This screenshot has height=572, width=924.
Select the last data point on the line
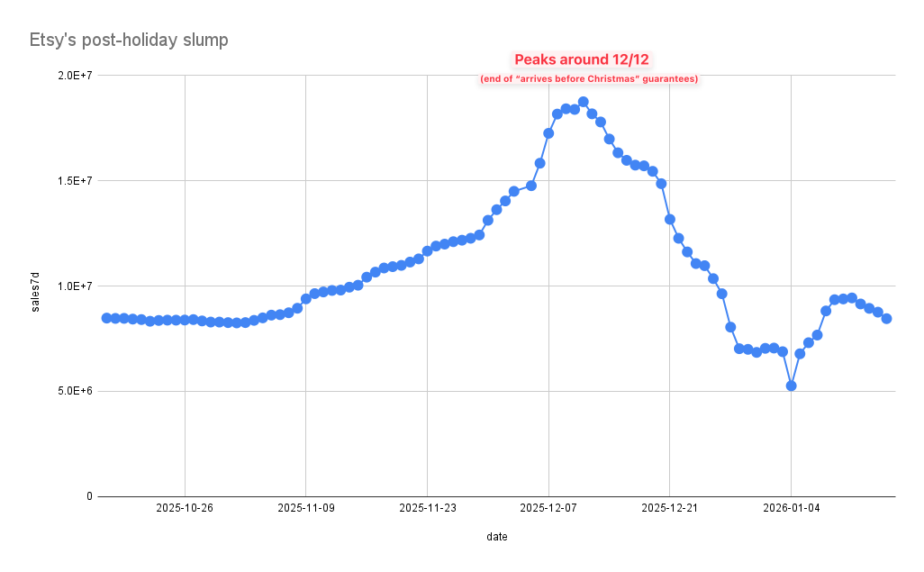pyautogui.click(x=886, y=318)
